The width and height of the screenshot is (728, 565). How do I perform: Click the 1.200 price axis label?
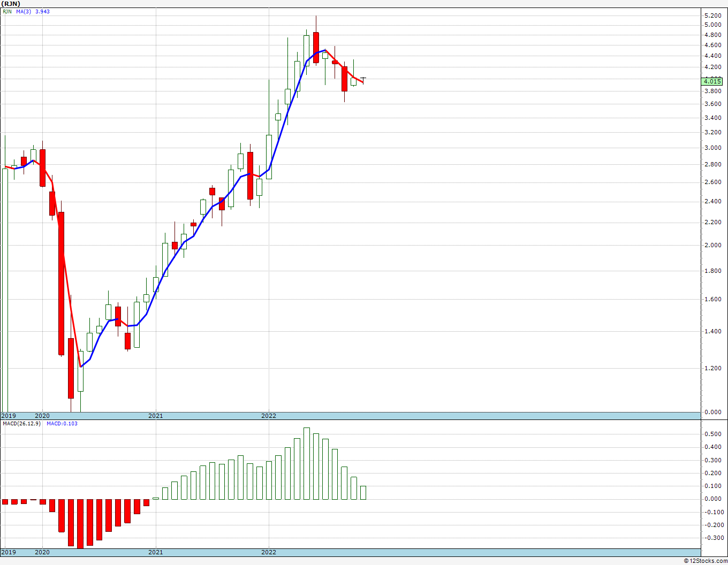712,368
